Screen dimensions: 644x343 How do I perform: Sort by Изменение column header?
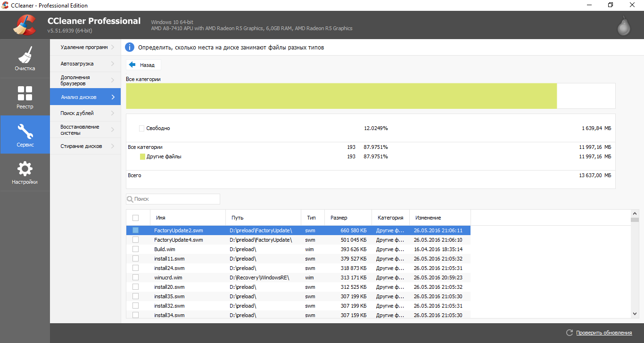(x=440, y=218)
